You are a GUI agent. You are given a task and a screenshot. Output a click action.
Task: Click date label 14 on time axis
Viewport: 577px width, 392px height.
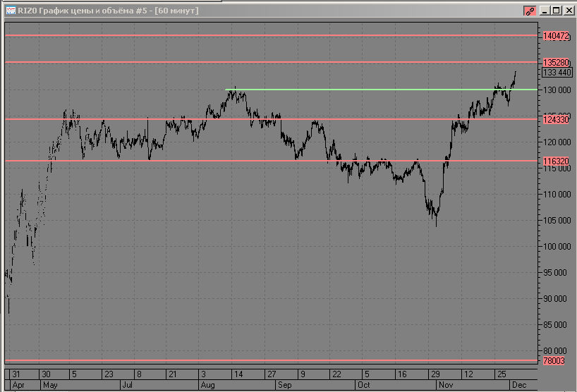(238, 374)
